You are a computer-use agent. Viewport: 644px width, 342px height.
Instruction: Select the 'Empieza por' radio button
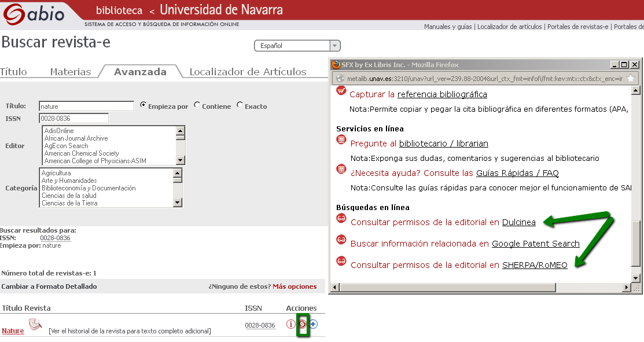[143, 105]
